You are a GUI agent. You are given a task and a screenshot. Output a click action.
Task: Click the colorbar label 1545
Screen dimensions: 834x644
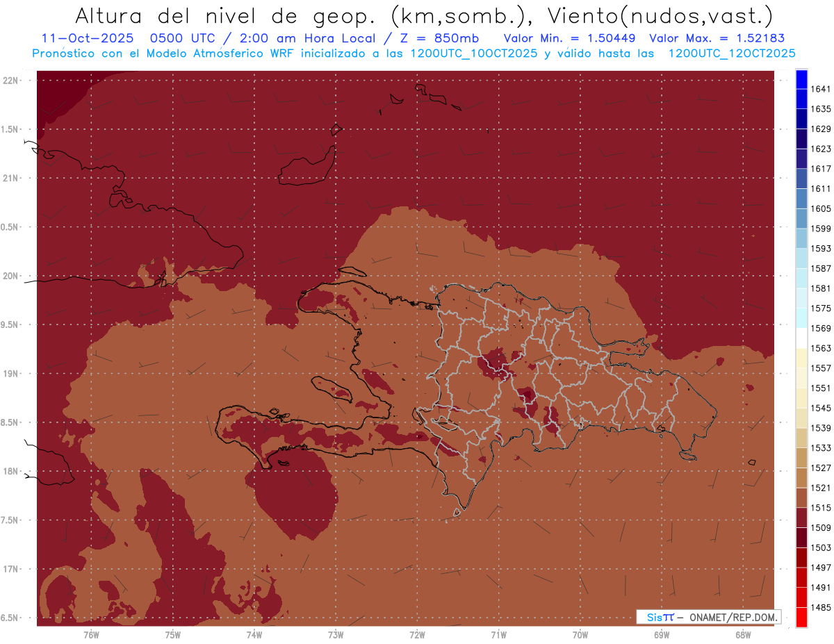pos(821,408)
